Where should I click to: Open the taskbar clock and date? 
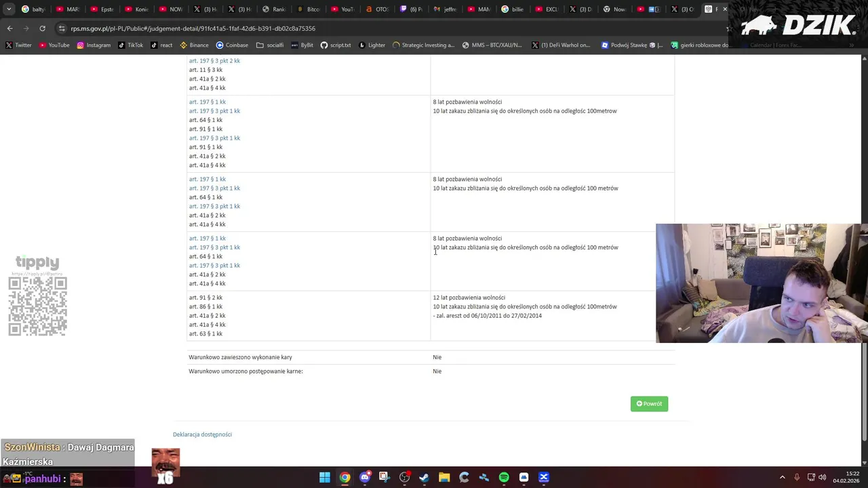(x=846, y=477)
